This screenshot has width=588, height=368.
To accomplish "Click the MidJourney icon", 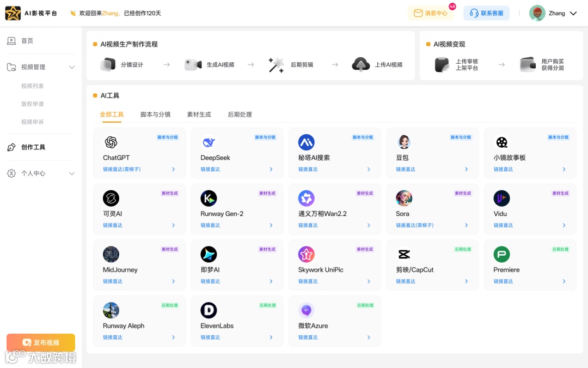I will pos(111,254).
